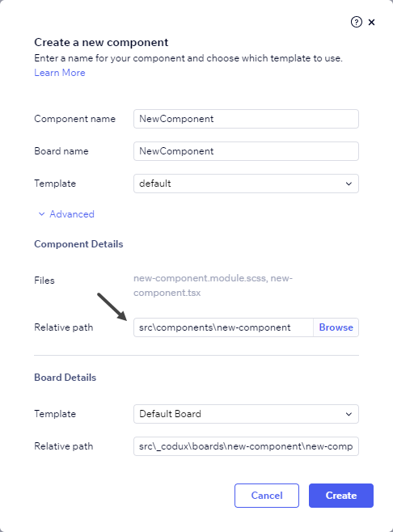393x532 pixels.
Task: Open the component Template dropdown showing default
Action: pos(246,184)
